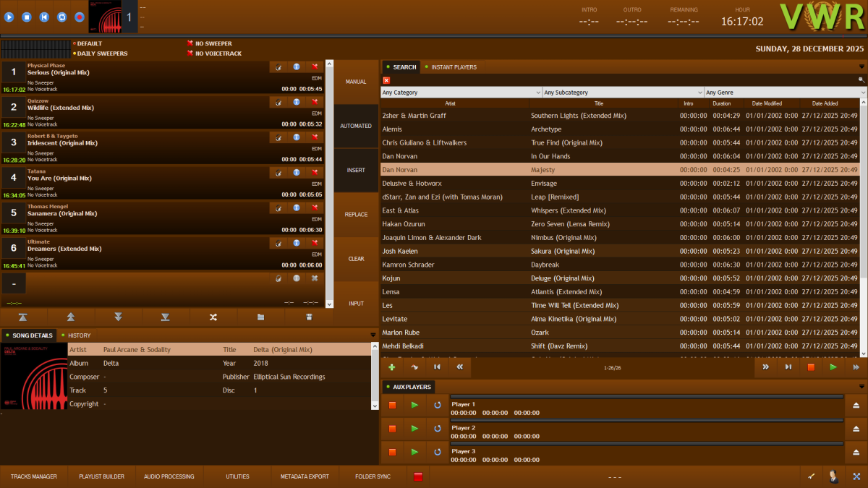The image size is (868, 488).
Task: Shuffle the playlist with the crossed-arrows icon
Action: click(213, 317)
